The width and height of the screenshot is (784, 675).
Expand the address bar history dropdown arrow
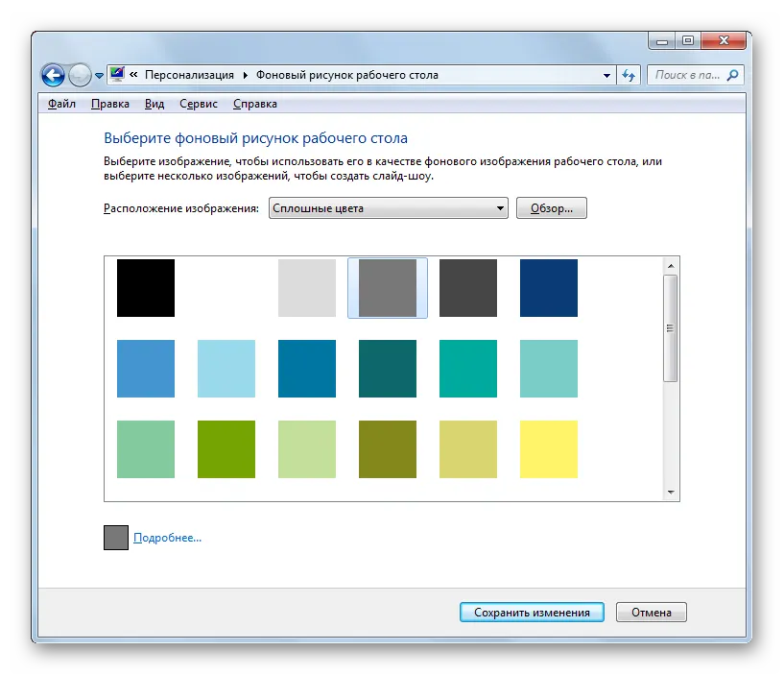click(606, 76)
